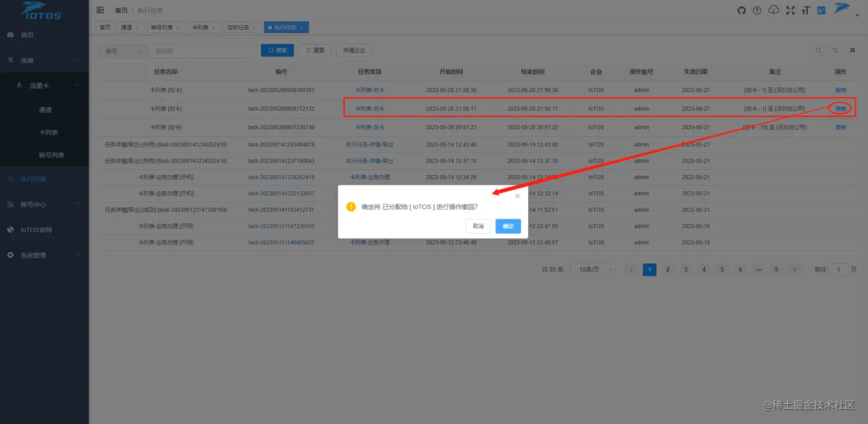This screenshot has height=424, width=868.
Task: Click the 所属企业 button
Action: click(x=354, y=51)
